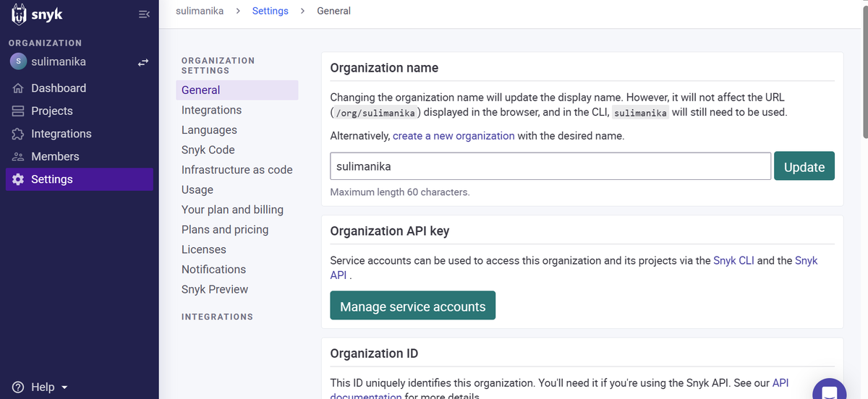Follow the create a new organization link
868x399 pixels.
pos(454,135)
